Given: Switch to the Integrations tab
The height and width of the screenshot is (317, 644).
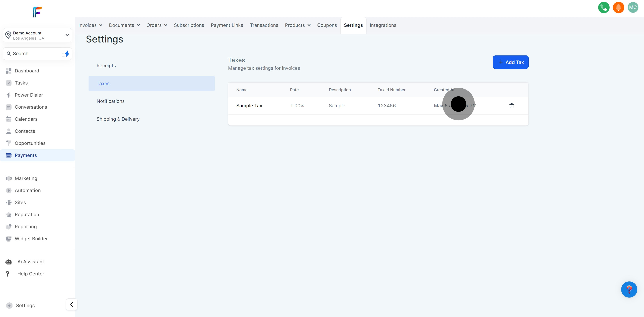Looking at the screenshot, I should [x=383, y=25].
